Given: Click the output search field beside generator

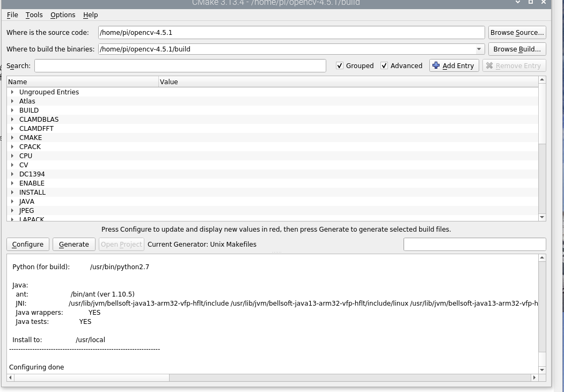Looking at the screenshot, I should [x=475, y=245].
